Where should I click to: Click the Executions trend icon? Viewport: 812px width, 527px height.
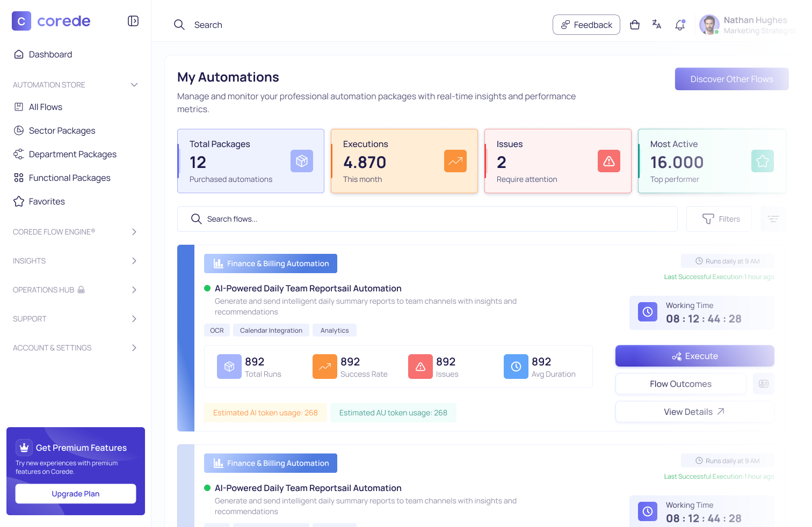point(455,161)
